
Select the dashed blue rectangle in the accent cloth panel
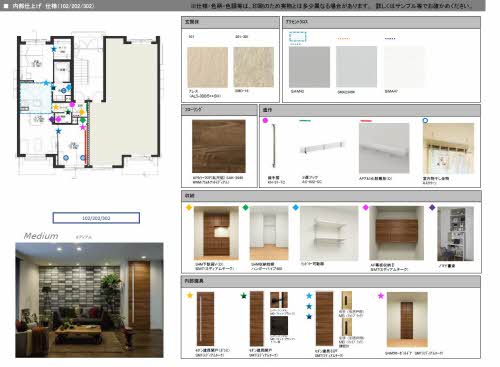tap(298, 36)
